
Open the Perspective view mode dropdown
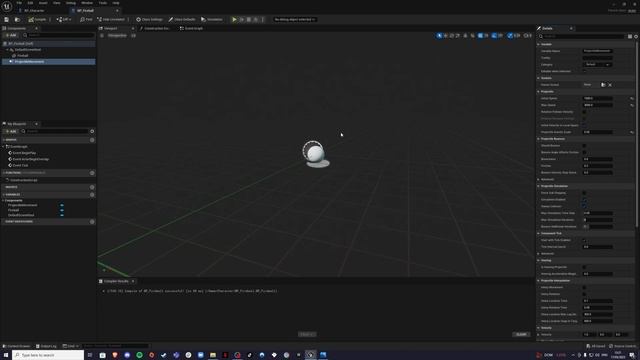click(x=117, y=36)
